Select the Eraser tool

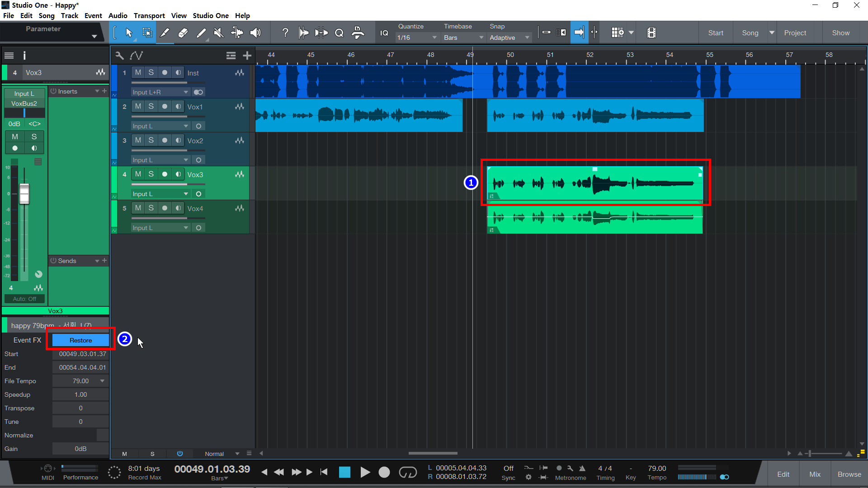coord(183,33)
